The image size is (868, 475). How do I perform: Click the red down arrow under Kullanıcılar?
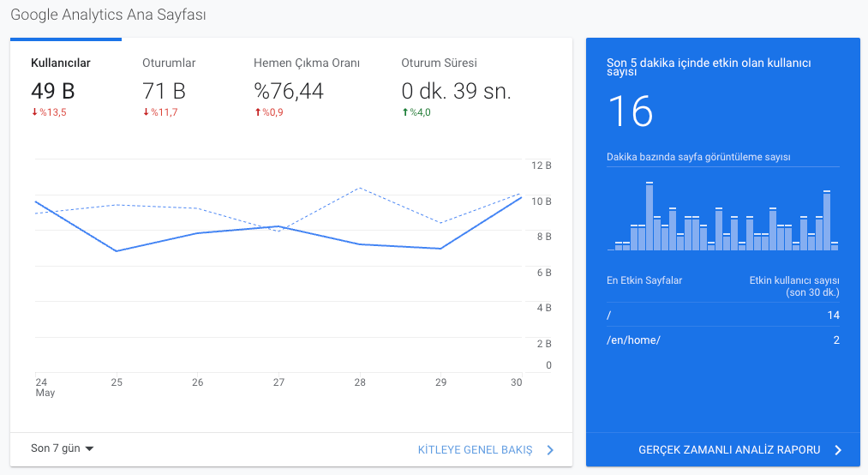[34, 112]
